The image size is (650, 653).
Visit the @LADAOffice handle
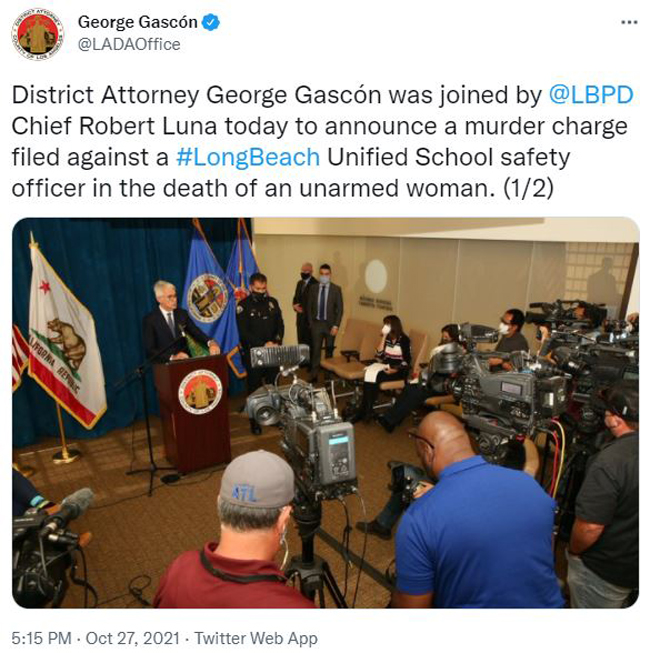pos(129,44)
